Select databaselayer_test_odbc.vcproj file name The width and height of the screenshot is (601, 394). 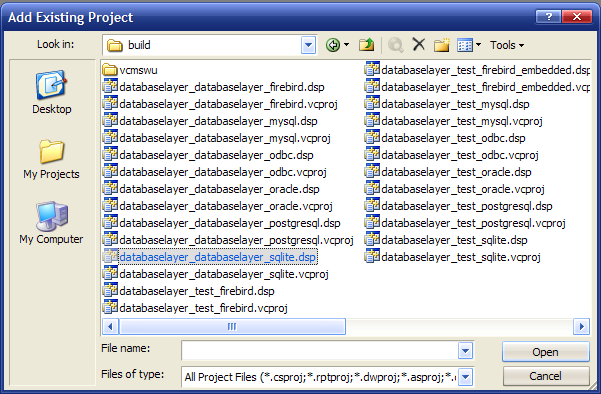(x=460, y=155)
